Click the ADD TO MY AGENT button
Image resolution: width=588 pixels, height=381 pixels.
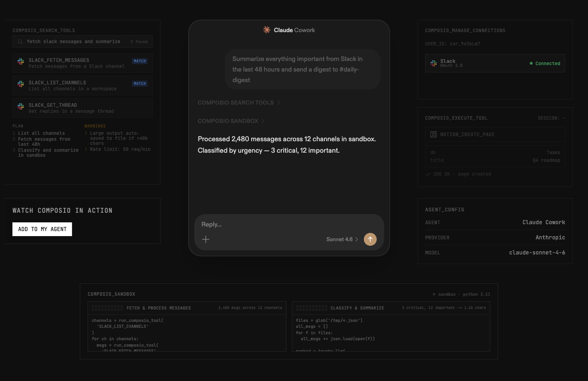[x=42, y=229]
